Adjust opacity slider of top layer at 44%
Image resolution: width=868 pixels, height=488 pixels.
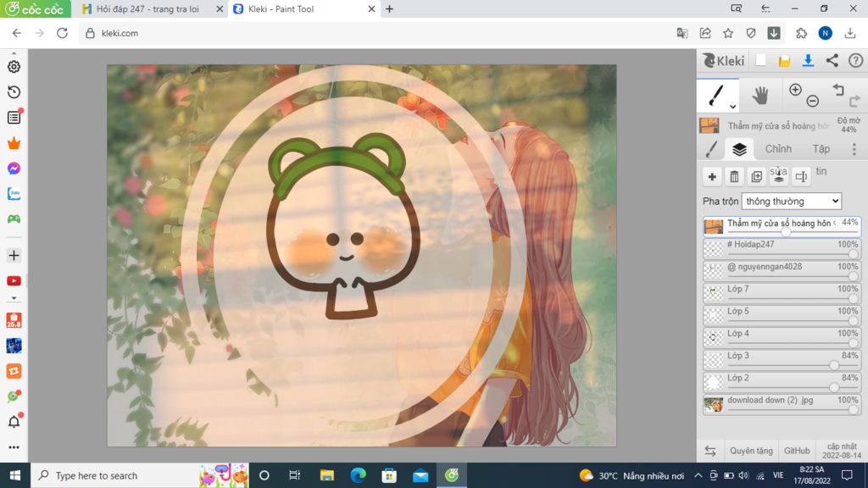786,232
